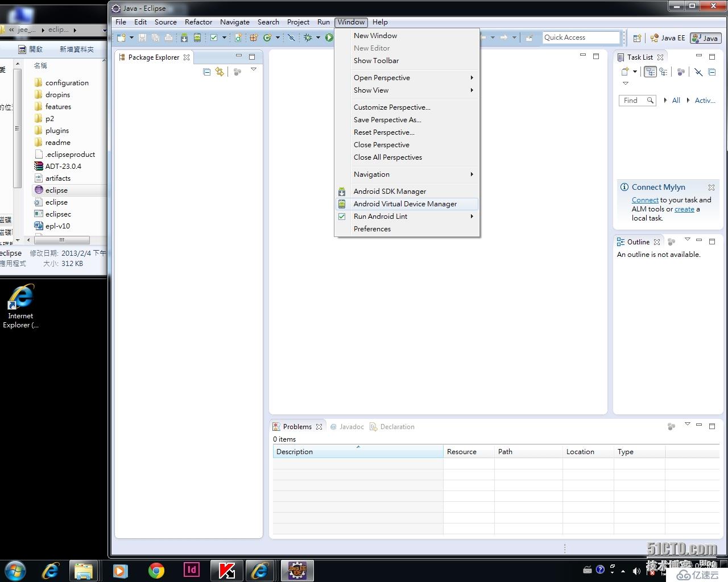Open the Show View submenu
This screenshot has height=582, width=728.
[x=407, y=90]
